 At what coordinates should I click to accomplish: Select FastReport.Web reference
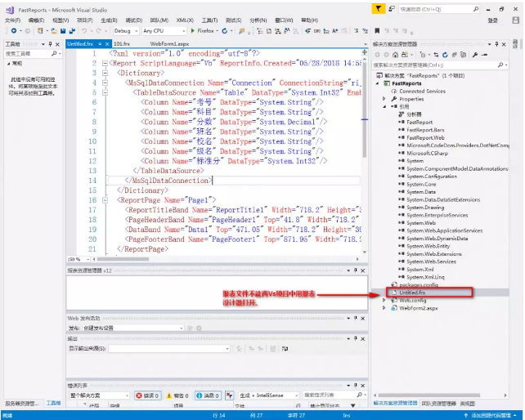click(425, 137)
